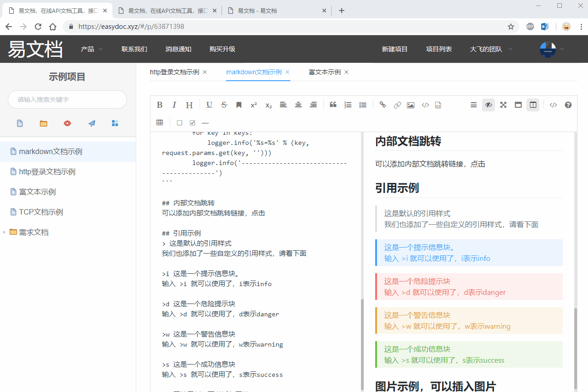Viewport: 588px width, 392px height.
Task: Close the http登录文档示例 tab
Action: click(x=205, y=72)
